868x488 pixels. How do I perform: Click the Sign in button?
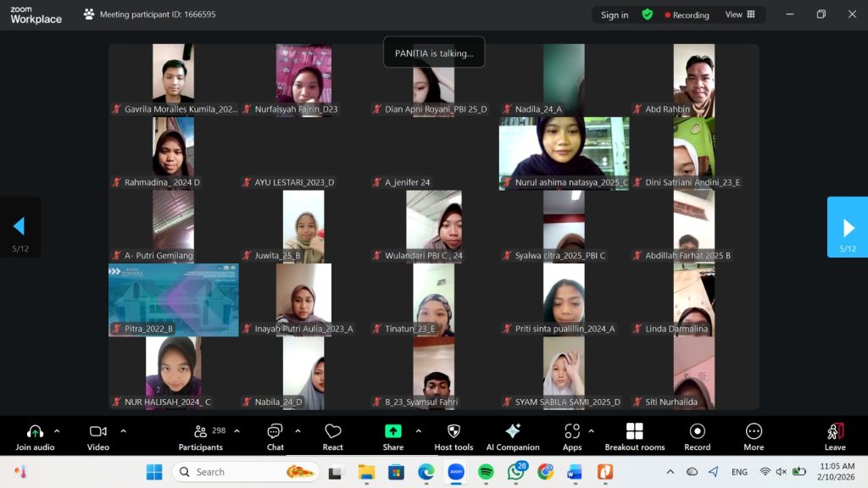click(x=615, y=14)
